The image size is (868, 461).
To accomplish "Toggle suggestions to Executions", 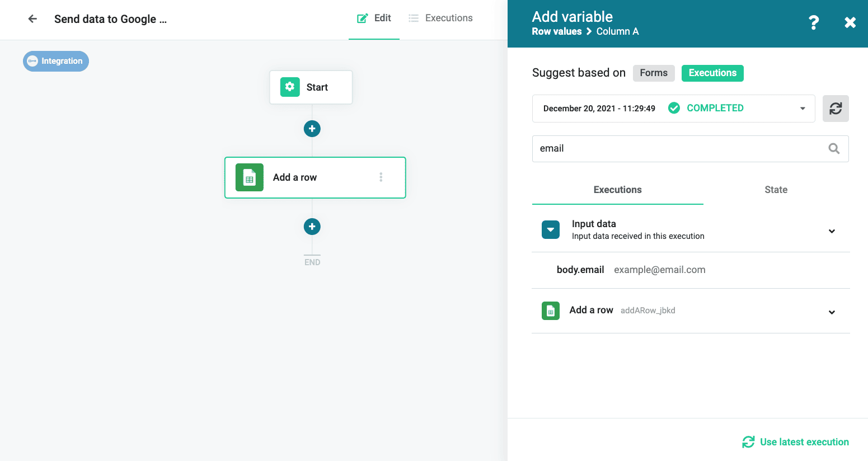I will pyautogui.click(x=712, y=73).
